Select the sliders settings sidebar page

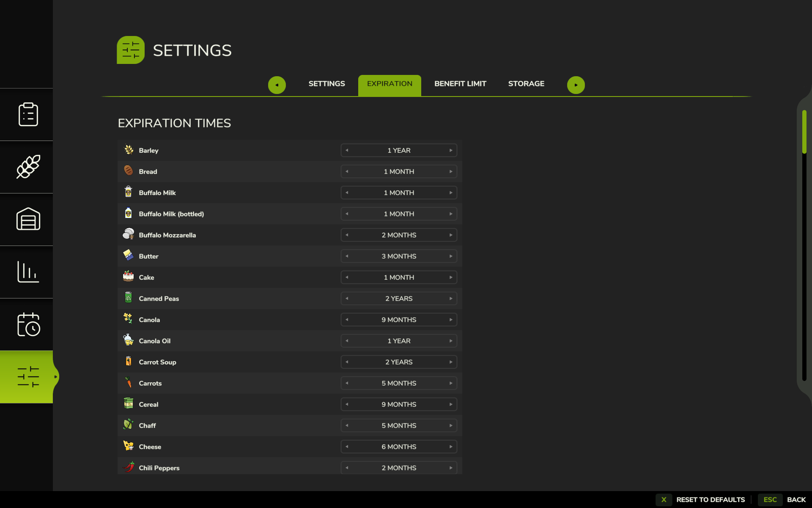28,377
